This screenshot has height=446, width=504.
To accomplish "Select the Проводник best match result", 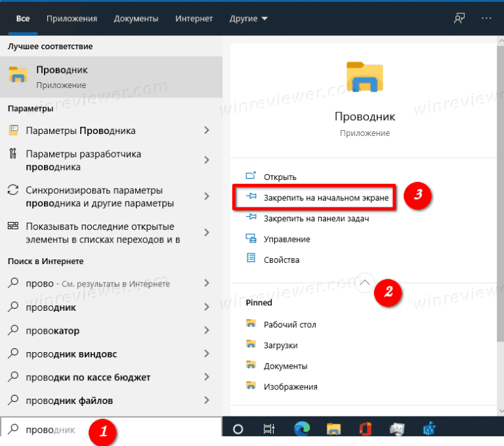I will pos(111,77).
